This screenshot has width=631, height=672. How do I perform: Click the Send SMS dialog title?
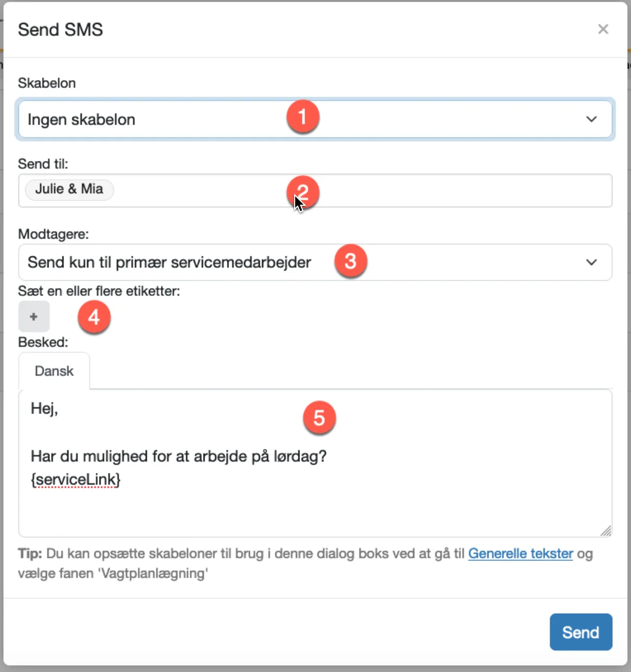click(x=60, y=30)
